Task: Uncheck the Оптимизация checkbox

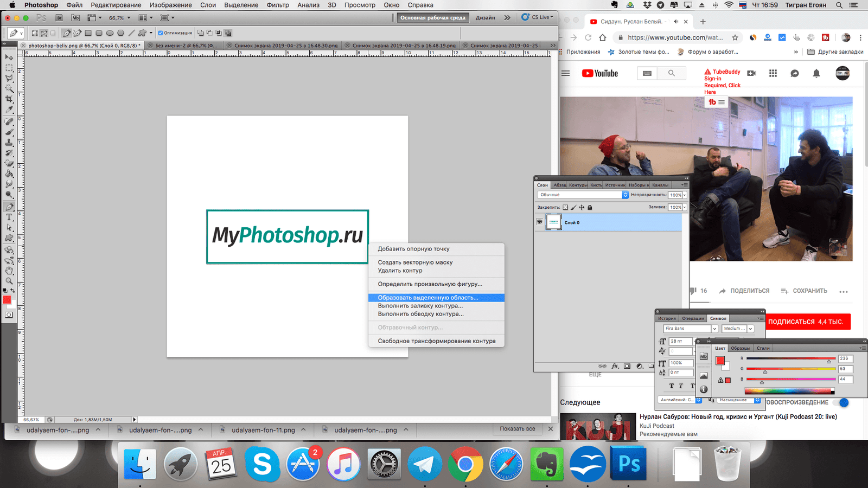Action: [161, 33]
